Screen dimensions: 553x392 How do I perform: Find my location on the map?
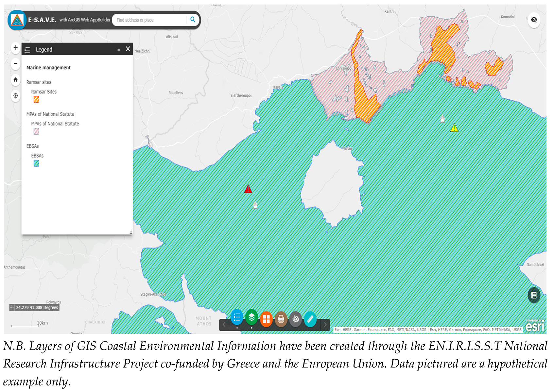pyautogui.click(x=15, y=96)
